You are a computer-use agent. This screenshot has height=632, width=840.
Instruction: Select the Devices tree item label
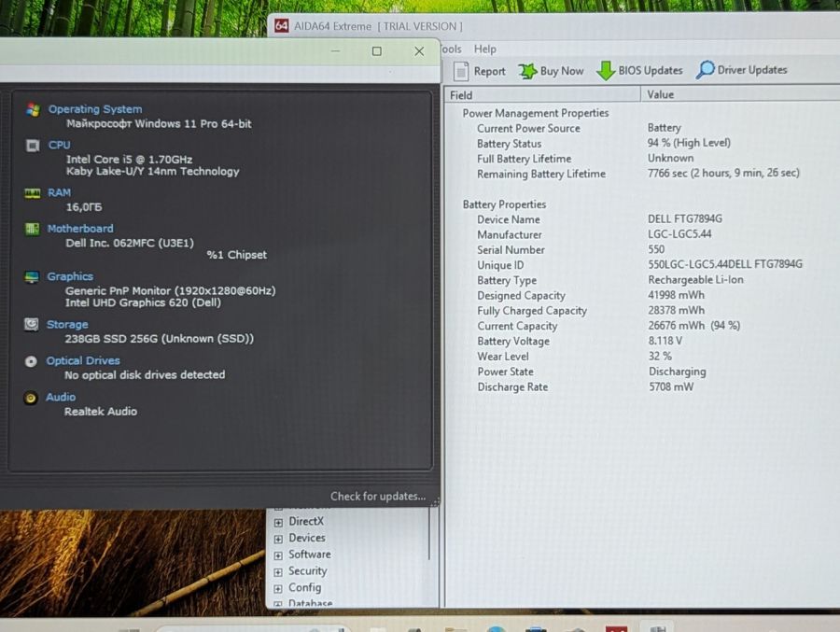(307, 538)
